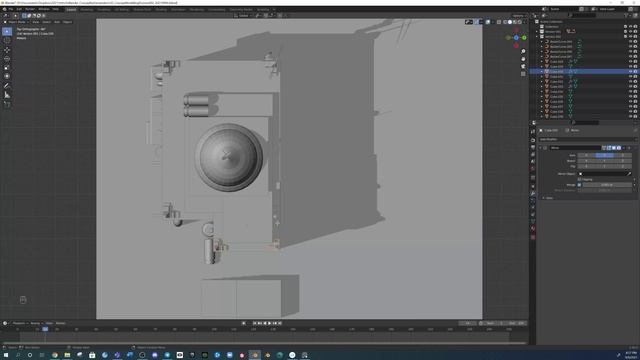Switch viewport to wireframe shading
The height and width of the screenshot is (360, 640).
(504, 22)
